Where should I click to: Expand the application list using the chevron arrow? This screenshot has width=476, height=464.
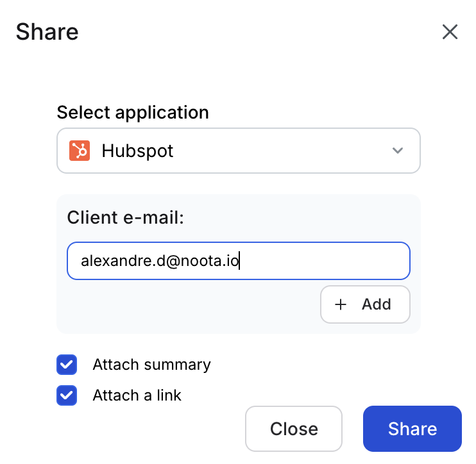(398, 151)
